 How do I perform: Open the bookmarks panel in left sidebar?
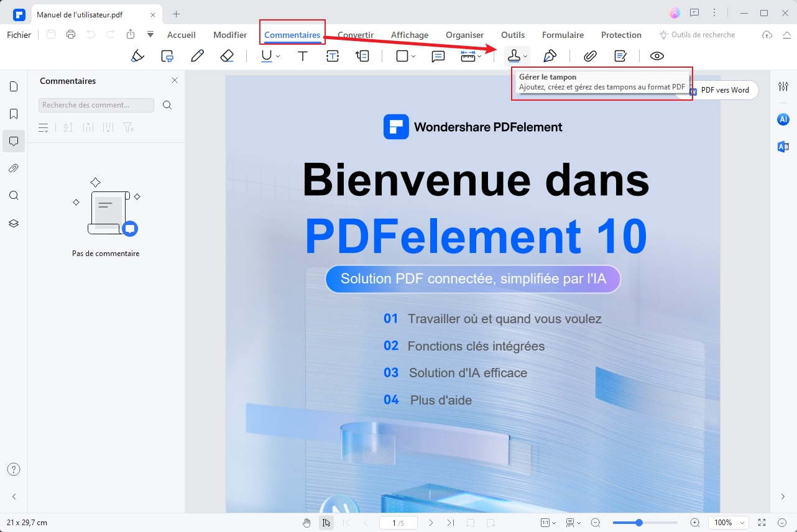[x=14, y=114]
